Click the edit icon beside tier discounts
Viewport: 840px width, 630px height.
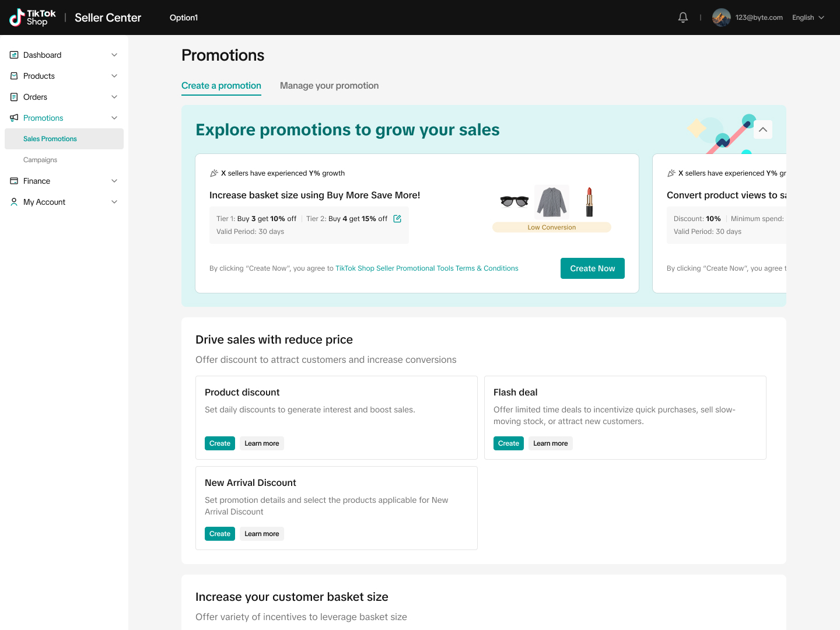coord(397,219)
